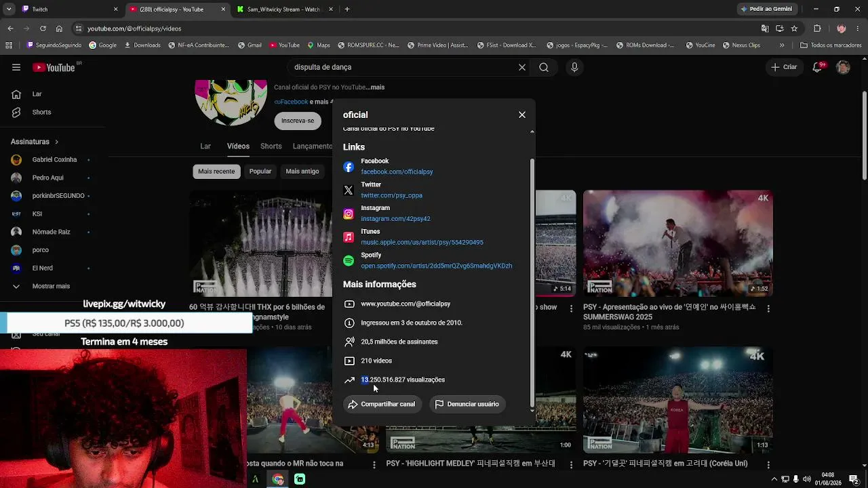The image size is (868, 488).
Task: Expand the channel description '...mais'
Action: tap(375, 87)
